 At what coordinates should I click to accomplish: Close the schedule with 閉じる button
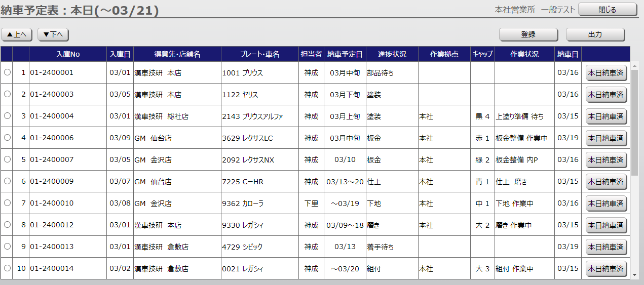click(608, 9)
